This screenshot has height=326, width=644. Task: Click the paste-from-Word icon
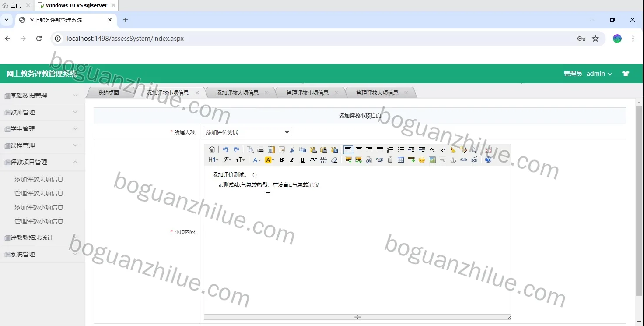pyautogui.click(x=334, y=150)
